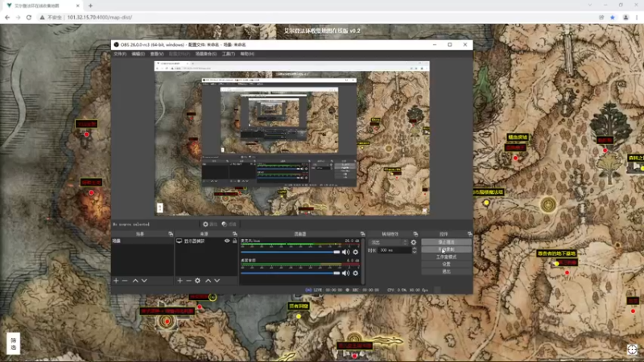Enable 工作室模式 studio mode
The height and width of the screenshot is (362, 644).
tap(446, 257)
